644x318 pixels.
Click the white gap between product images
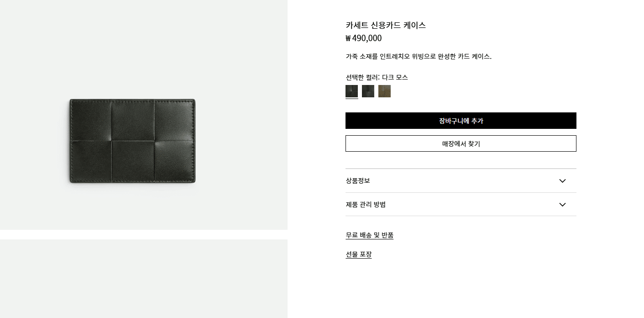144,234
